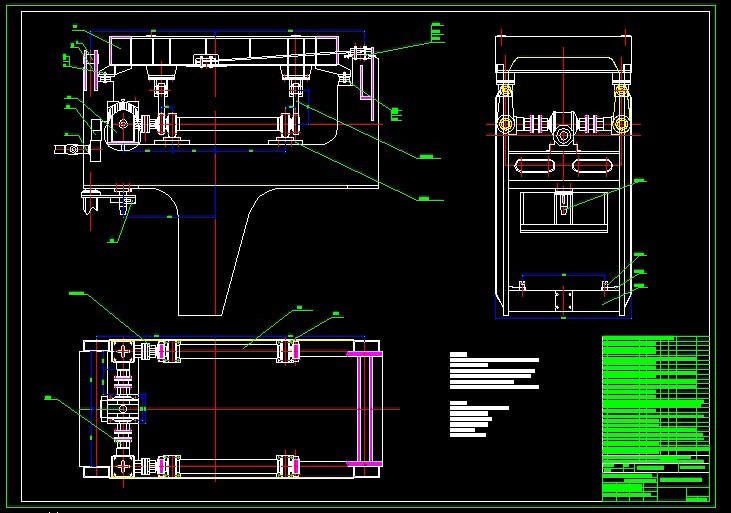Screen dimensions: 731x513
Task: Select the bottom drive shaft in the plan view
Action: pyautogui.click(x=228, y=466)
